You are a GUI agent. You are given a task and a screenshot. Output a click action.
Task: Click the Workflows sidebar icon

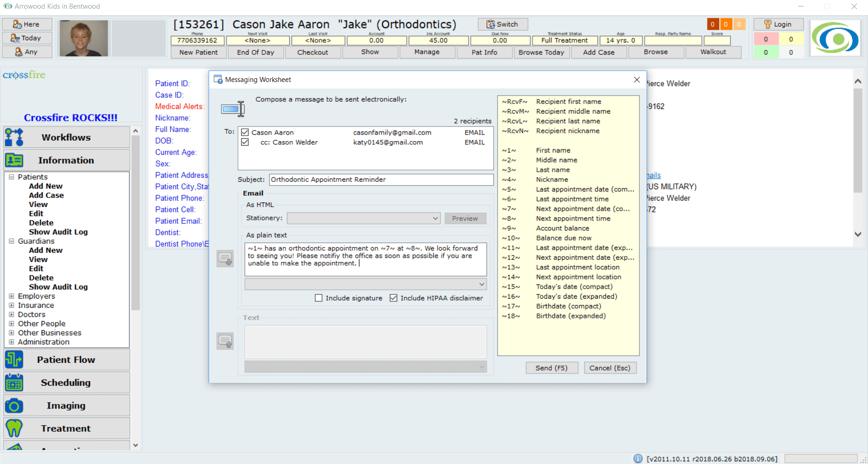(14, 136)
